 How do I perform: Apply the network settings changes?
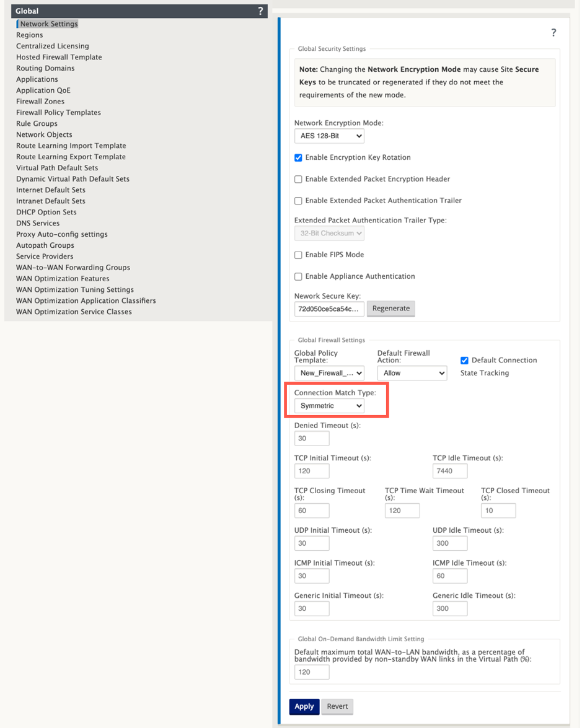coord(304,707)
